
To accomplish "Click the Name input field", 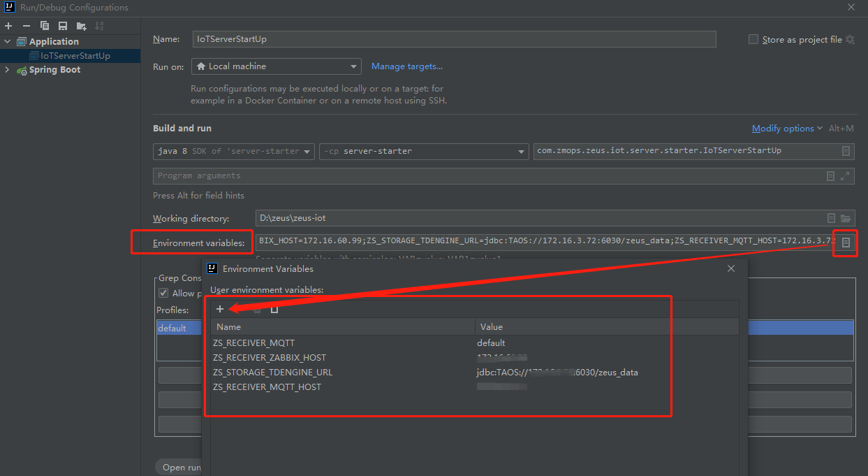I will coord(455,39).
